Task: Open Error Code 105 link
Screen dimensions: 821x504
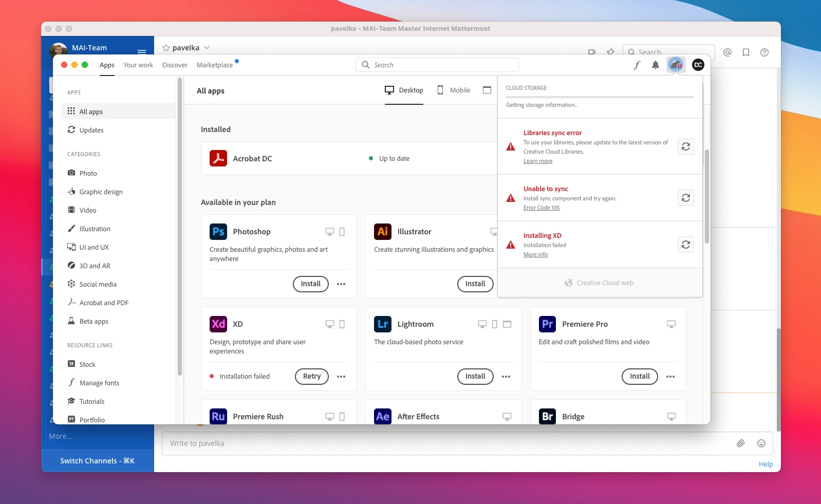Action: pos(542,208)
